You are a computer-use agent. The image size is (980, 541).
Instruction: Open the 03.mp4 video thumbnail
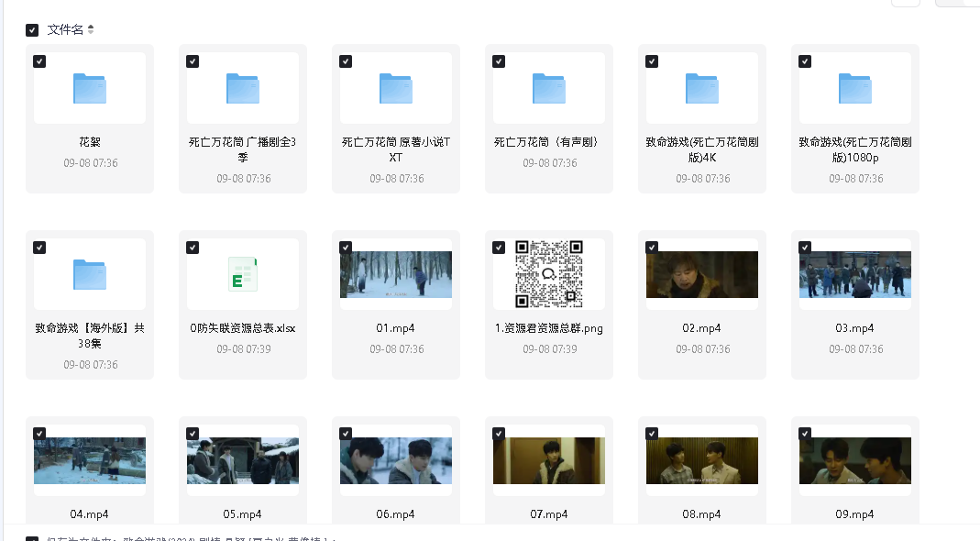click(855, 274)
